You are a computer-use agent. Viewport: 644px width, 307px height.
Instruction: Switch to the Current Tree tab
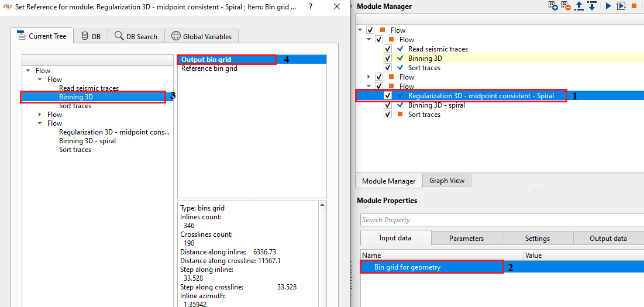42,36
